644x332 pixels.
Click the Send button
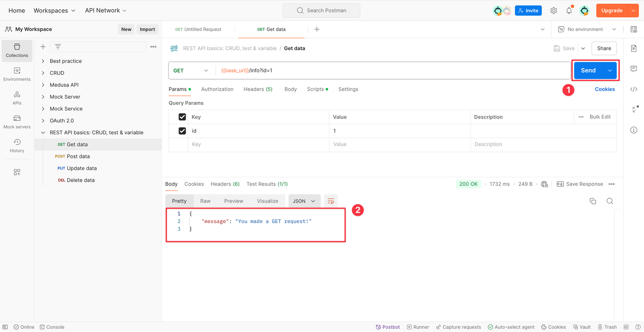[588, 71]
